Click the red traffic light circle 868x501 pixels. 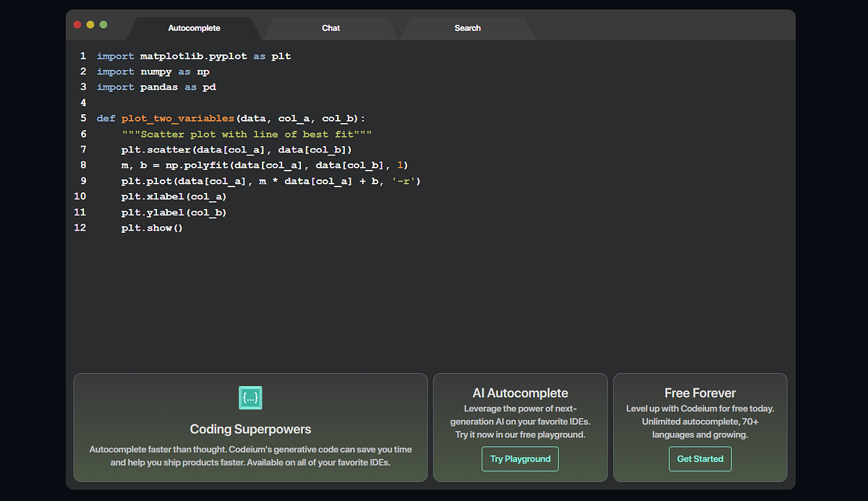pos(77,24)
